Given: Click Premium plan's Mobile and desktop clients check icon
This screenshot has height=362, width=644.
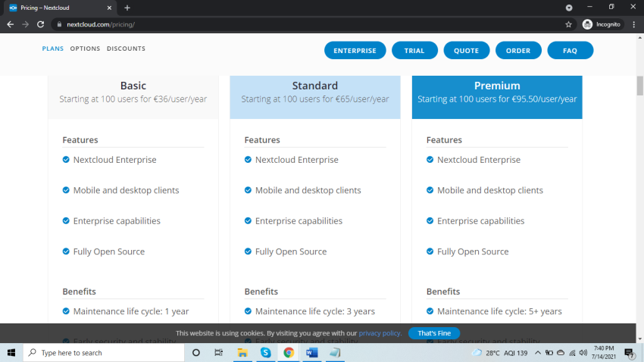Looking at the screenshot, I should coord(430,190).
